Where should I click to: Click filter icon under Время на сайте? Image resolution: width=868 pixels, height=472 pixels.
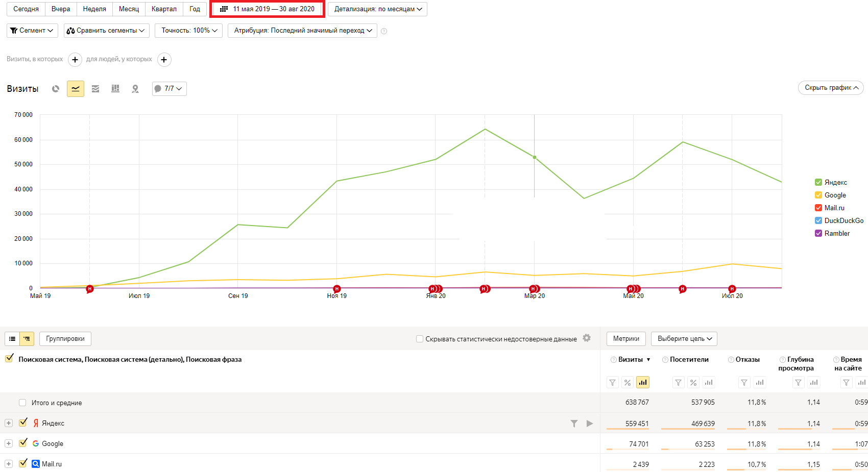(x=847, y=382)
